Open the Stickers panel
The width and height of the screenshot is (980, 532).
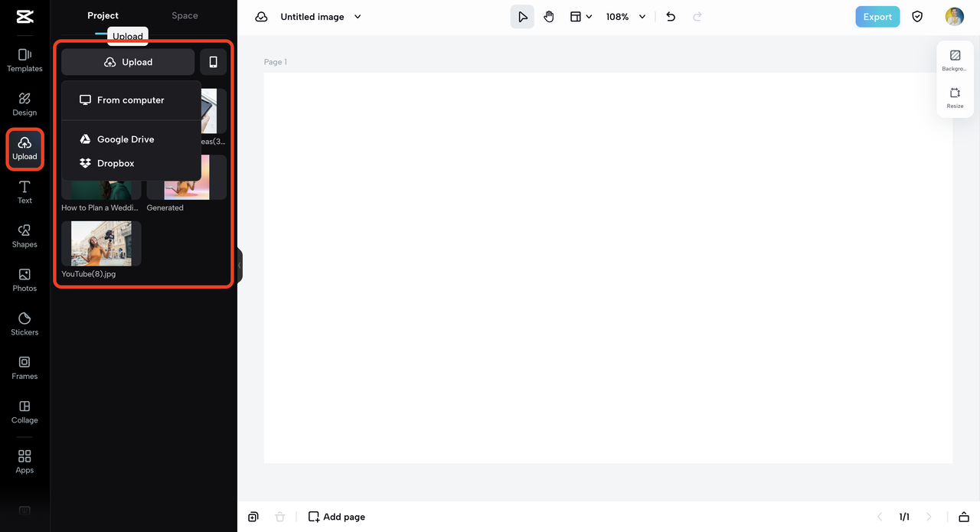(24, 324)
